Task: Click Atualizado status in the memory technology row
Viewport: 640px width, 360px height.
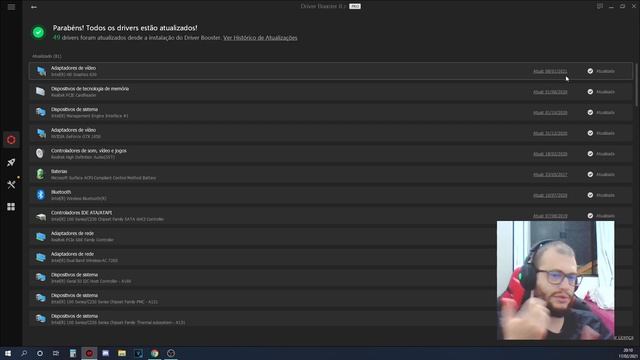Action: (x=601, y=92)
